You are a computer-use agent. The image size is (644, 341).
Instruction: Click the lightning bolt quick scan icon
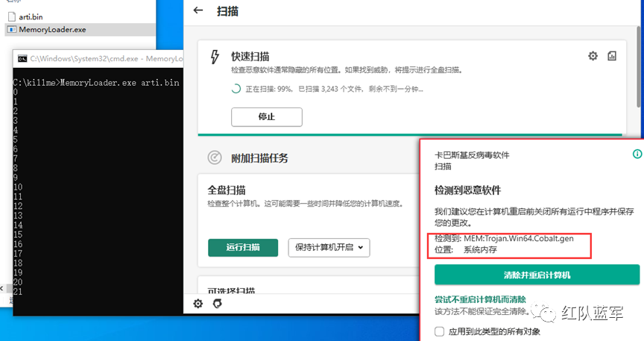(x=215, y=57)
